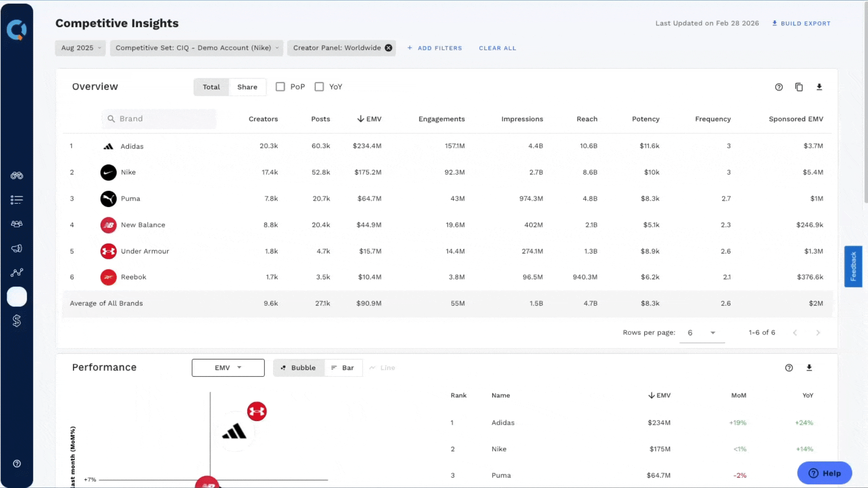The width and height of the screenshot is (868, 488).
Task: Click the Brand search field
Action: tap(159, 119)
